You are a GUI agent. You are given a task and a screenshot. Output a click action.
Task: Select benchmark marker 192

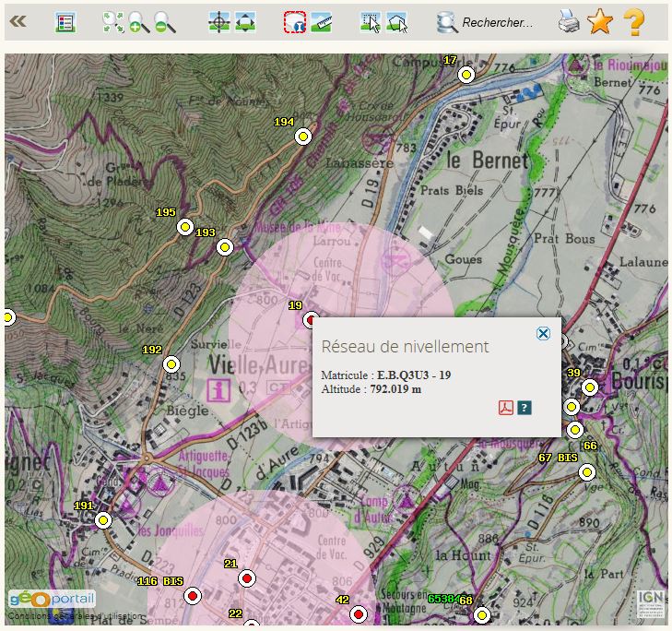pos(171,364)
